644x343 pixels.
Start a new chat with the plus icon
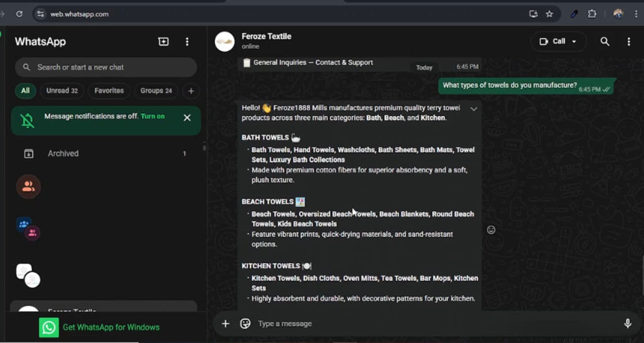coord(163,42)
